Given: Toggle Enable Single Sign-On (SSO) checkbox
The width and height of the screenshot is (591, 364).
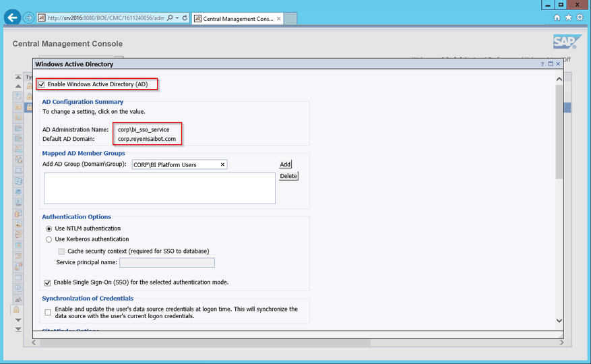Looking at the screenshot, I should (47, 282).
